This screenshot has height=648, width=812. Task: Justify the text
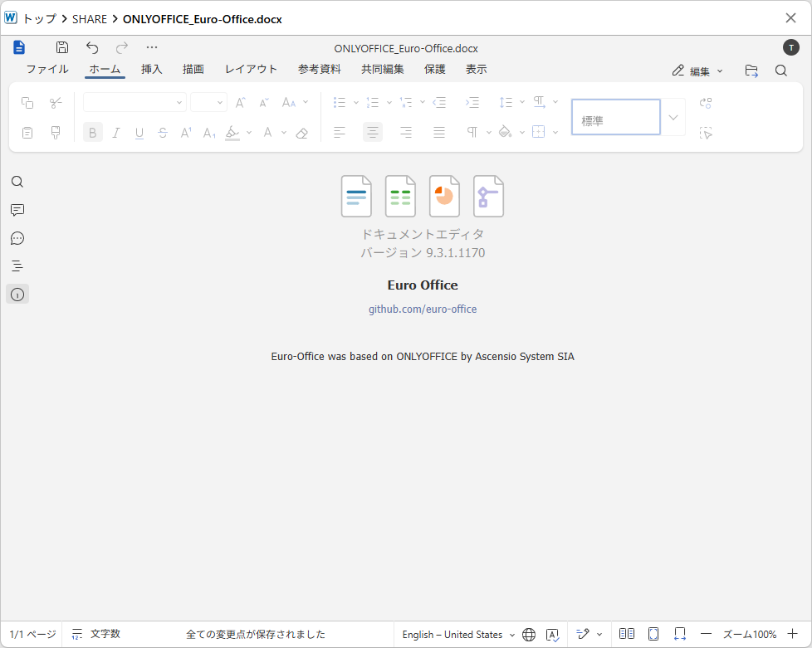439,133
